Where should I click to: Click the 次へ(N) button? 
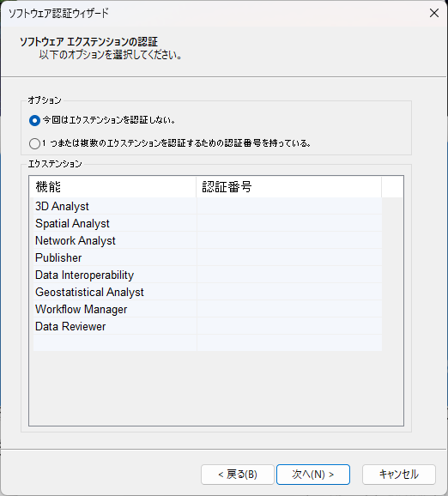click(x=313, y=475)
